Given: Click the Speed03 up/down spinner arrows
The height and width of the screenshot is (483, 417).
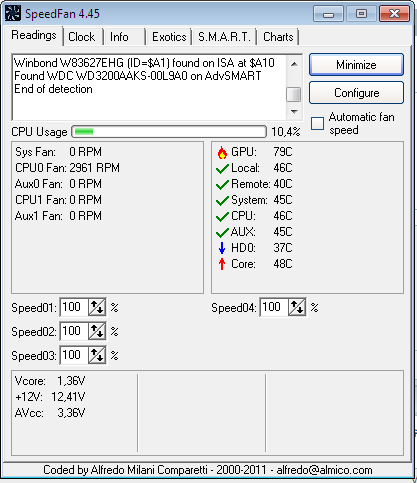Looking at the screenshot, I should point(97,355).
